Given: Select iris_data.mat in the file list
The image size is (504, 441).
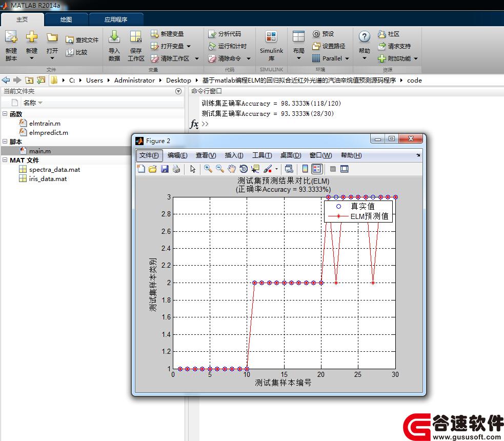Looking at the screenshot, I should (x=48, y=179).
